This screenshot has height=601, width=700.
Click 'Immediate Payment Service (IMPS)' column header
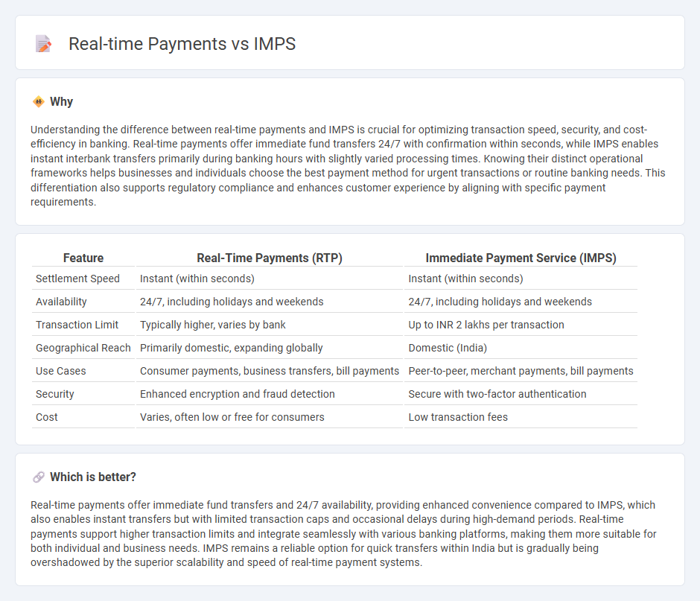pos(521,258)
